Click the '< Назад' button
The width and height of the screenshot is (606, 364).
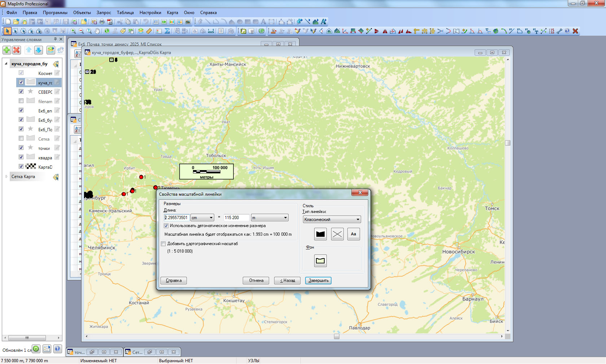click(x=287, y=280)
